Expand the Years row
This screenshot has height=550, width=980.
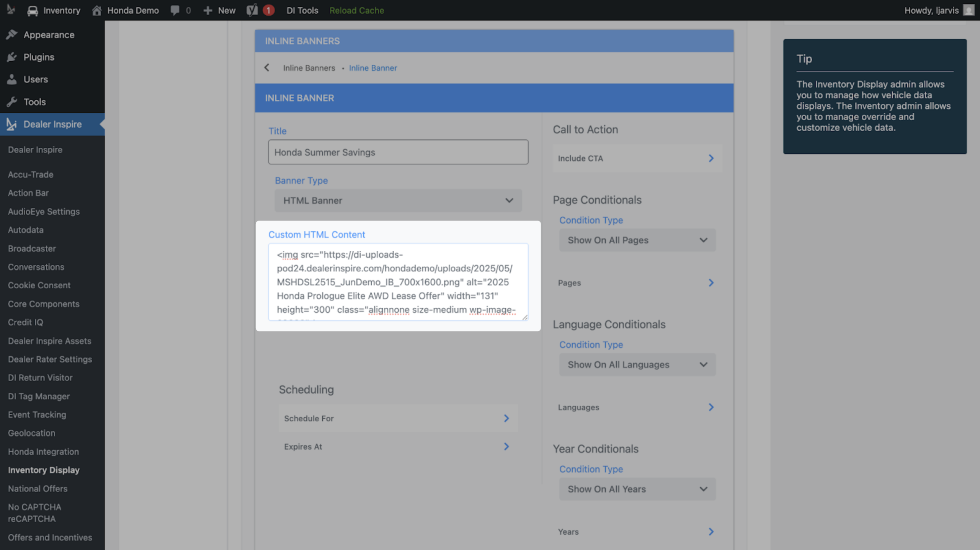pos(637,531)
